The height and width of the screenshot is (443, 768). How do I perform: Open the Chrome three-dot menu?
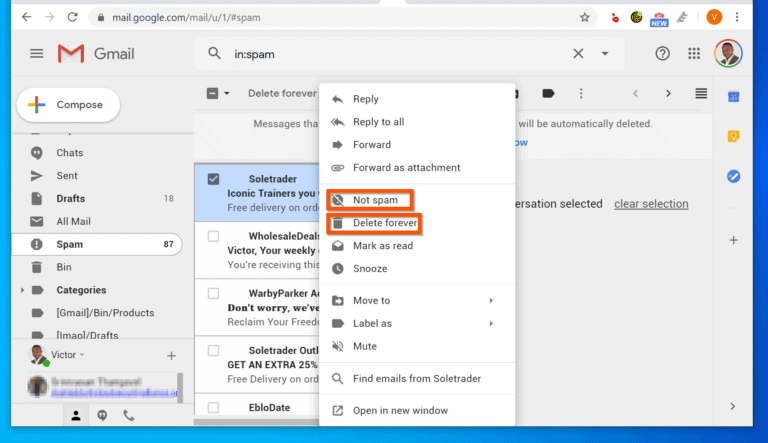click(x=737, y=17)
